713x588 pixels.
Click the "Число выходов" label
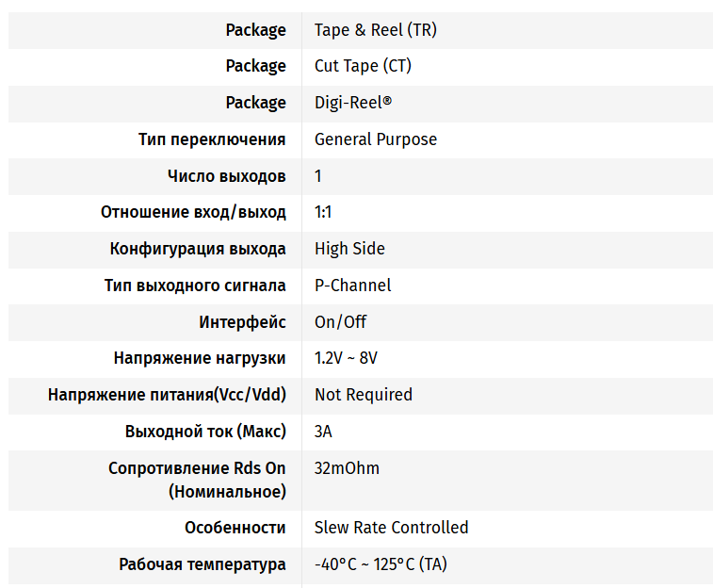pyautogui.click(x=226, y=176)
